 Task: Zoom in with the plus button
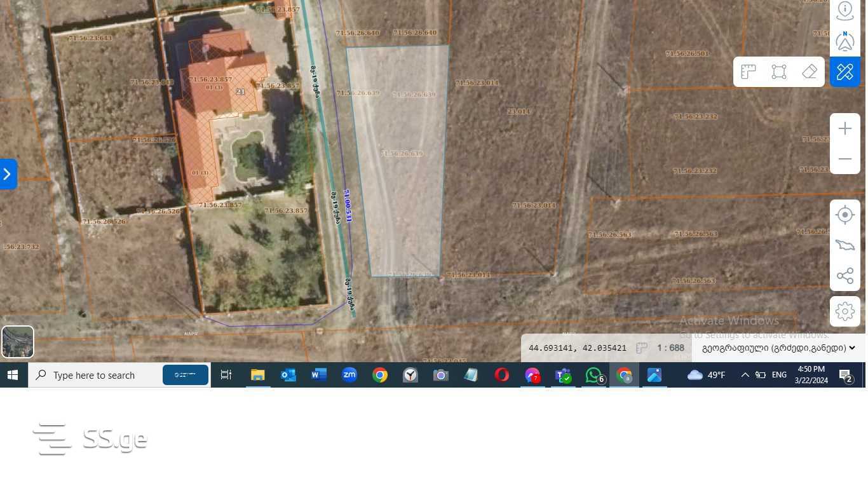pyautogui.click(x=844, y=128)
